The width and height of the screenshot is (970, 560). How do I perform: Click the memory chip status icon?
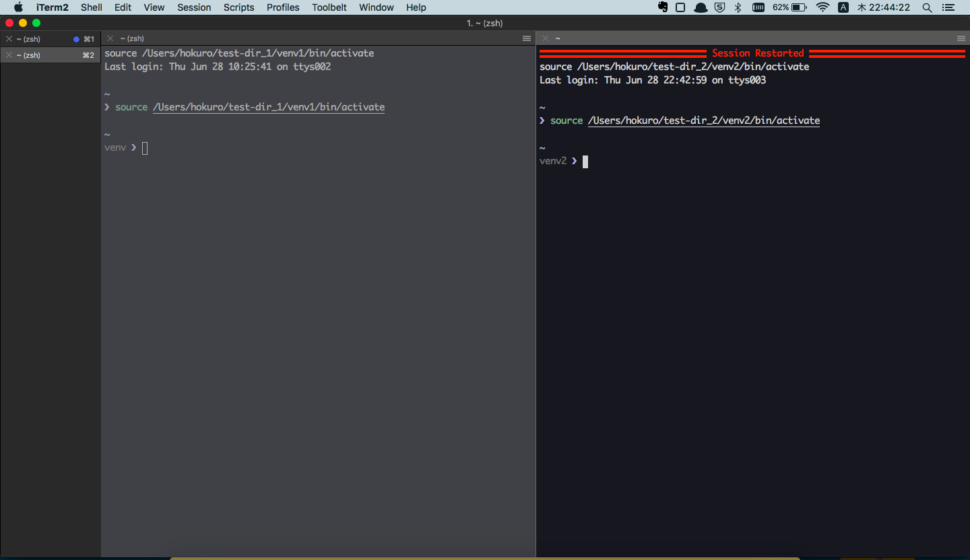click(758, 7)
